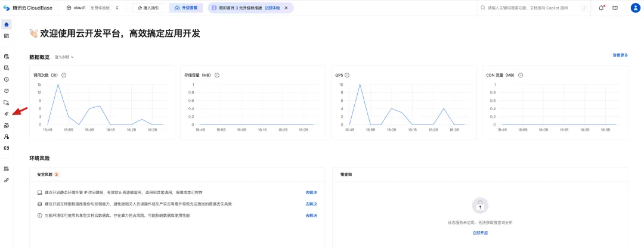Open the notification bell
This screenshot has width=644, height=249.
601,8
